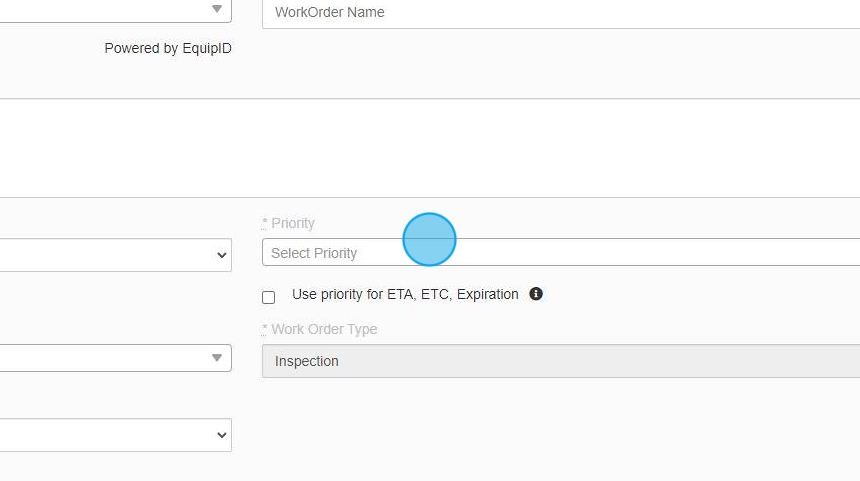Viewport: 860px width, 481px height.
Task: Click the required asterisk before Priority label
Action: click(265, 223)
